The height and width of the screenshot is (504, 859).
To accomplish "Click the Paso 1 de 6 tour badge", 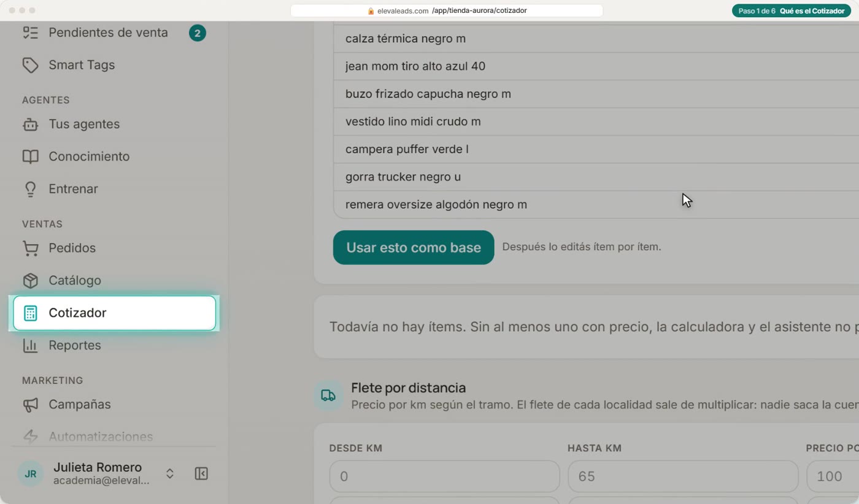I will [x=791, y=11].
